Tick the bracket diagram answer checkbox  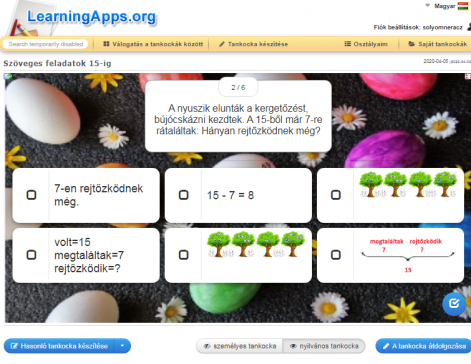pyautogui.click(x=336, y=255)
